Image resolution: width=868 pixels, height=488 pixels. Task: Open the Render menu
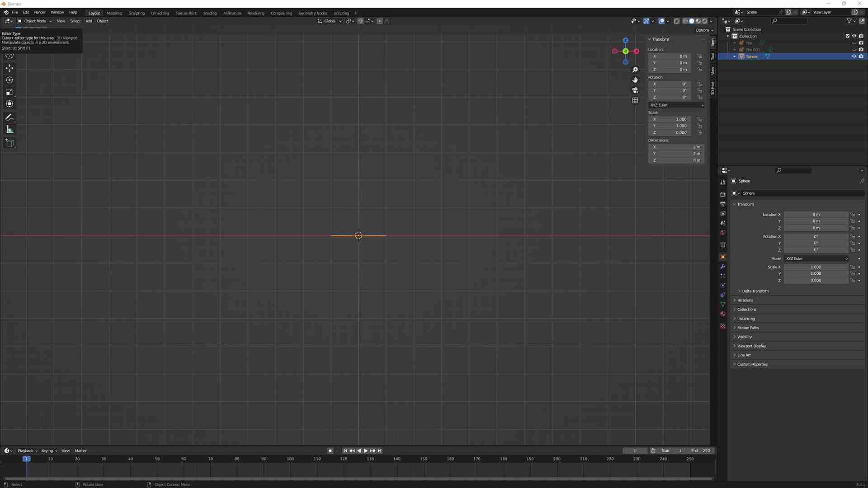click(x=40, y=12)
